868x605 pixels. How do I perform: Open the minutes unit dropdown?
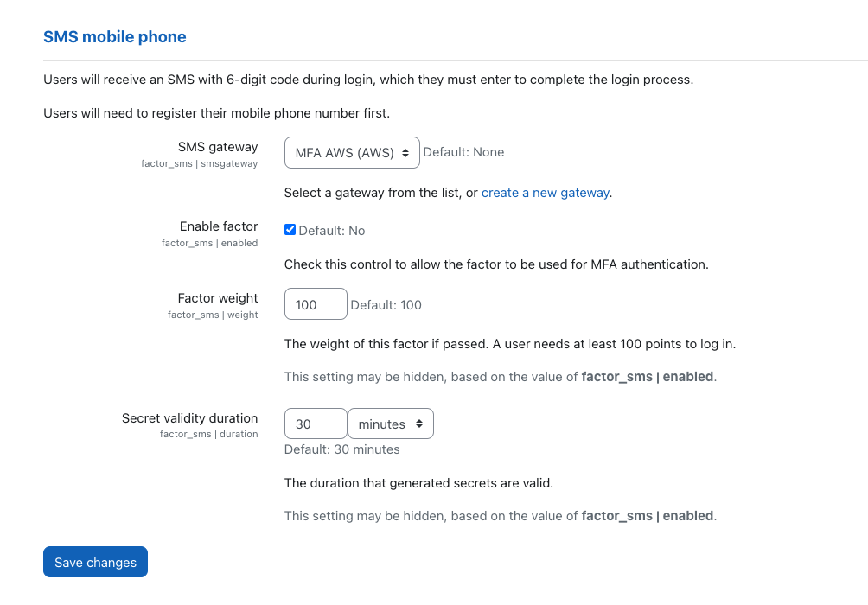click(391, 424)
